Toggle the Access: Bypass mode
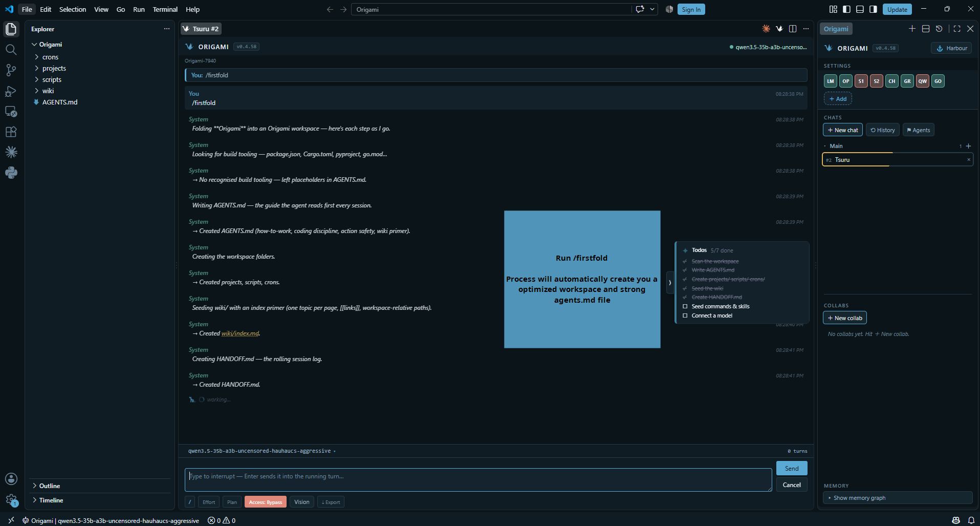 pos(265,502)
